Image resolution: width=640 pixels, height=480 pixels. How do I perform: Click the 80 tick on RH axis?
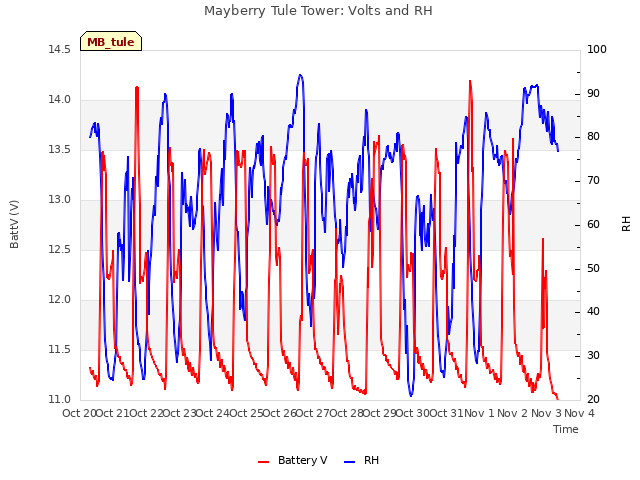click(x=593, y=137)
